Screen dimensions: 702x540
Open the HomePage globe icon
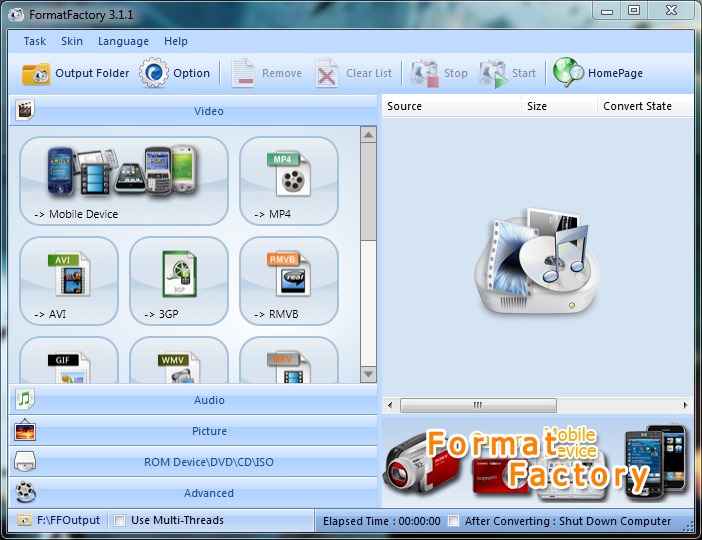(568, 72)
